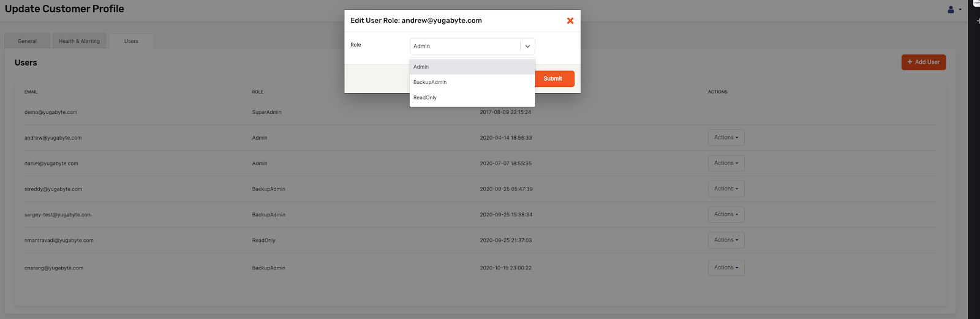The image size is (980, 319).
Task: Open Actions menu for cnarang@yugabyte.com
Action: pos(726,268)
